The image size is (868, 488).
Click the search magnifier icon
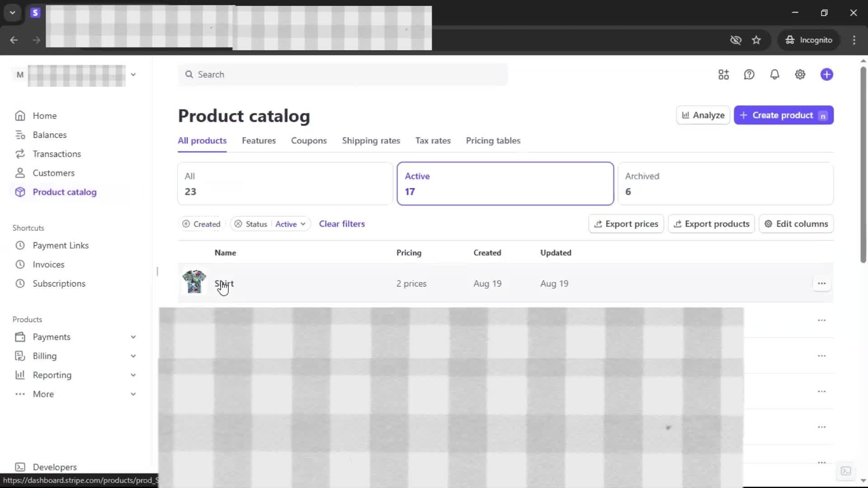(x=189, y=75)
